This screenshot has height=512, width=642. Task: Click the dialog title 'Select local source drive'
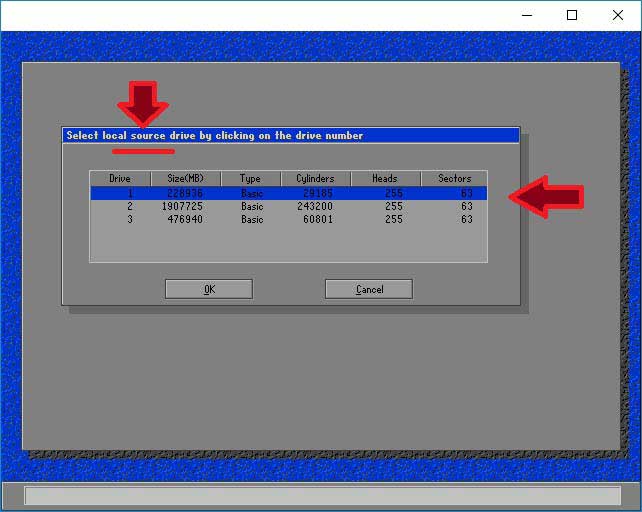click(214, 135)
